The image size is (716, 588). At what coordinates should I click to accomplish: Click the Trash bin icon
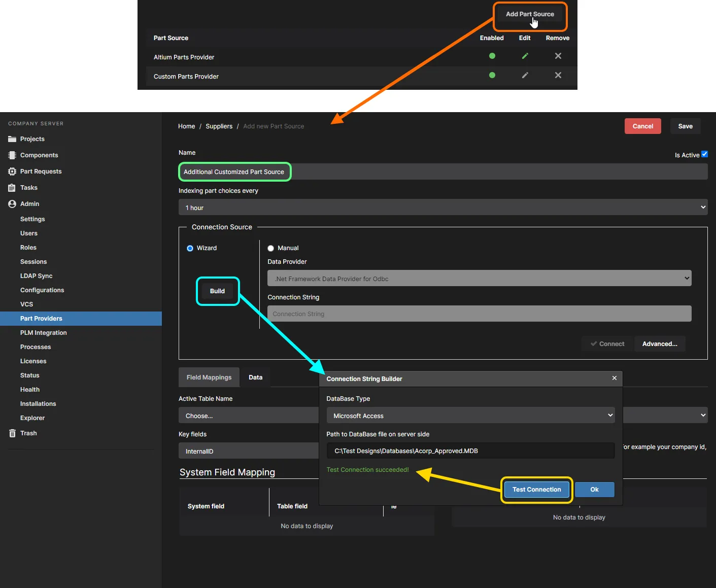[x=12, y=433]
